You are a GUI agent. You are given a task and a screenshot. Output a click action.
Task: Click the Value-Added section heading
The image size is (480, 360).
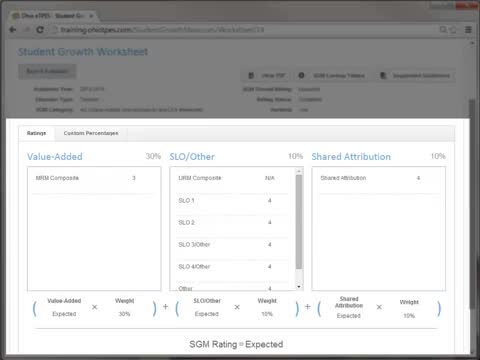click(x=55, y=157)
